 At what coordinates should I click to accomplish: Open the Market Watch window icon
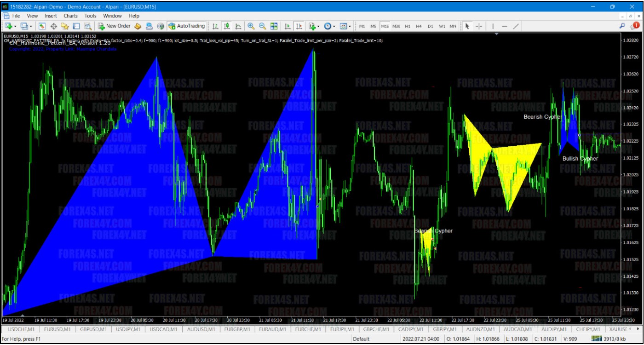[x=42, y=26]
